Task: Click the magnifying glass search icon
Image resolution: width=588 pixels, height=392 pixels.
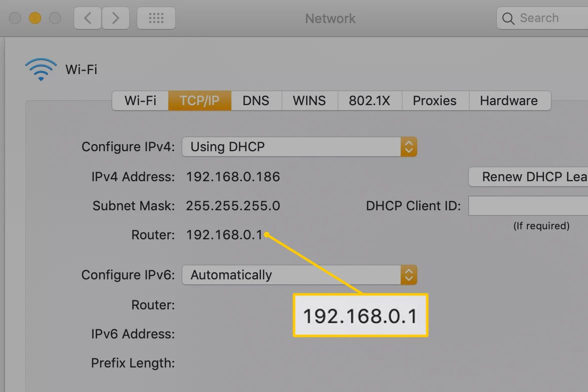Action: click(508, 19)
